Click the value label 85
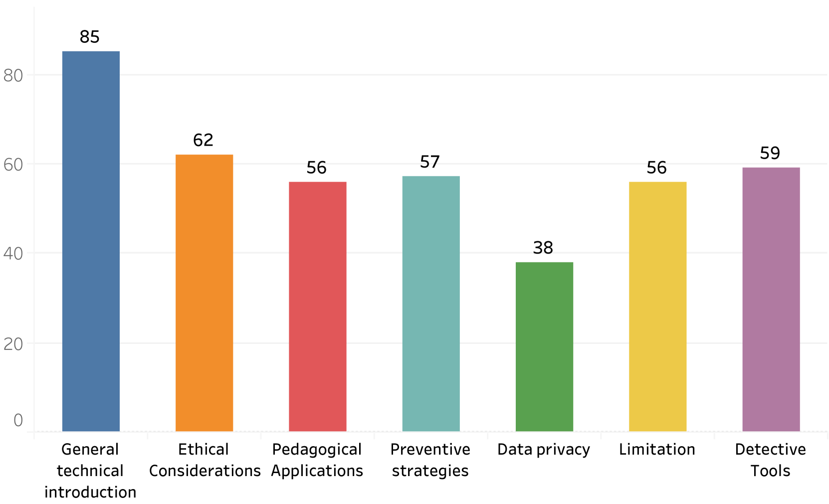The width and height of the screenshot is (829, 504). tap(90, 37)
